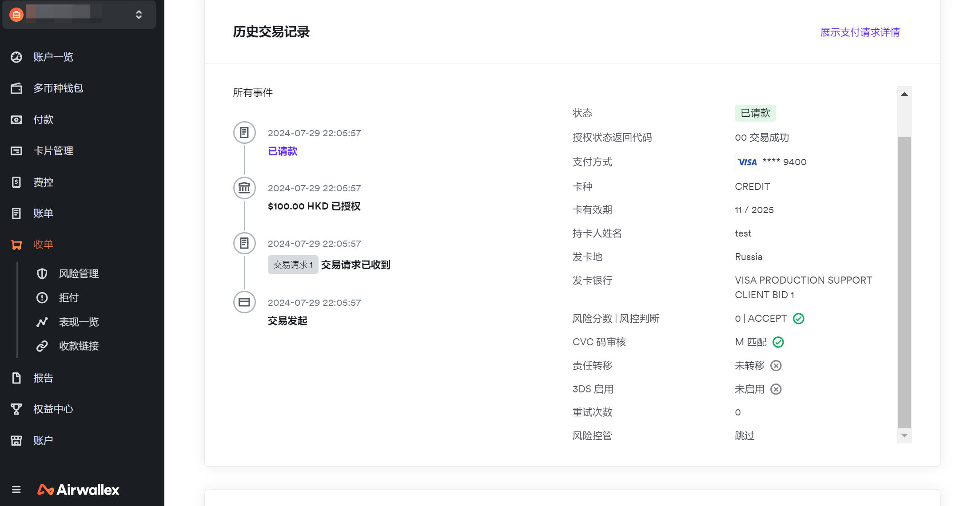The width and height of the screenshot is (980, 506).
Task: Open the 报告 menu item
Action: (43, 378)
